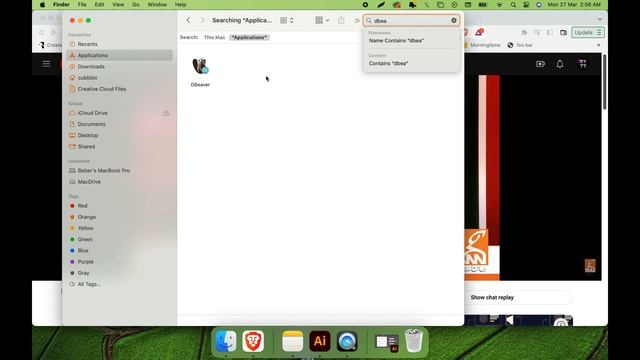Open Notes from the Dock
640x360 pixels.
[293, 341]
